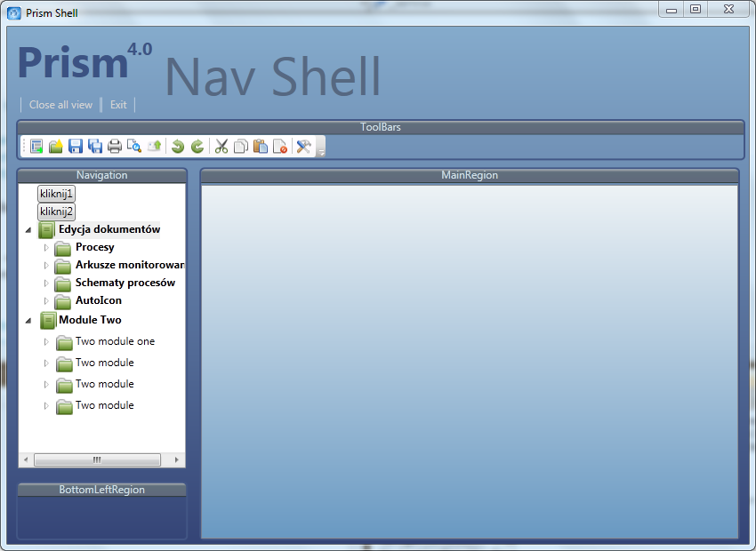
Task: Expand the Two module one node
Action: pos(46,342)
